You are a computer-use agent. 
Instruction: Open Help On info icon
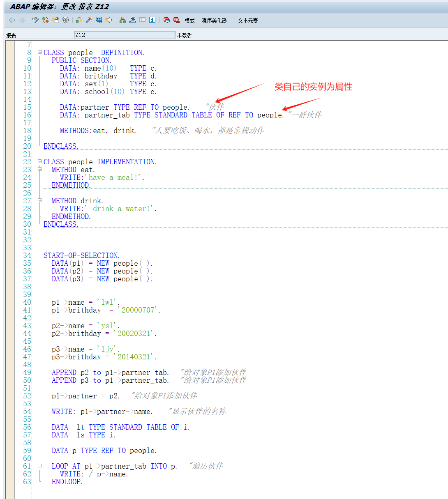(152, 20)
